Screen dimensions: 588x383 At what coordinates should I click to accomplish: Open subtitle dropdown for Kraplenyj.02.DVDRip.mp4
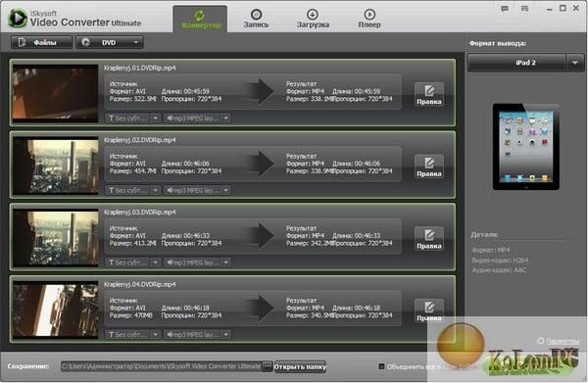[132, 190]
